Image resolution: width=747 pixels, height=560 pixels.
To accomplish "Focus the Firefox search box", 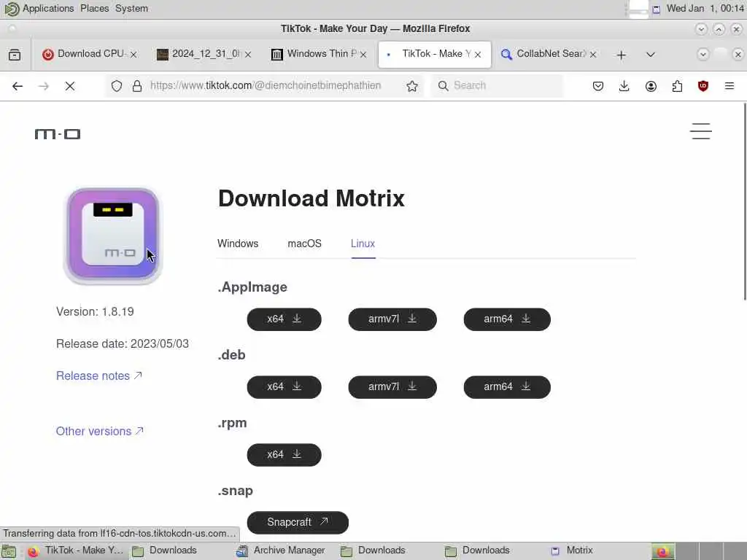I will [x=497, y=86].
